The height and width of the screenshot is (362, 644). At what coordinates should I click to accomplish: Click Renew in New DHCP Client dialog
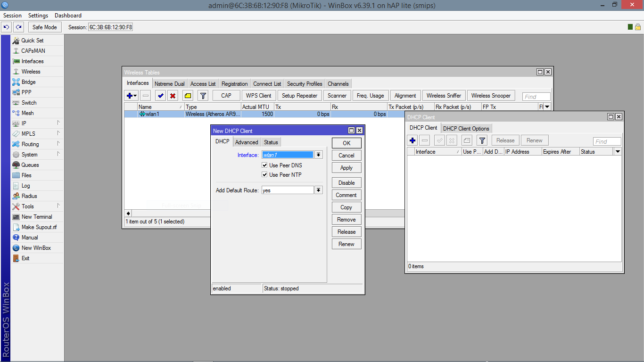[347, 244]
